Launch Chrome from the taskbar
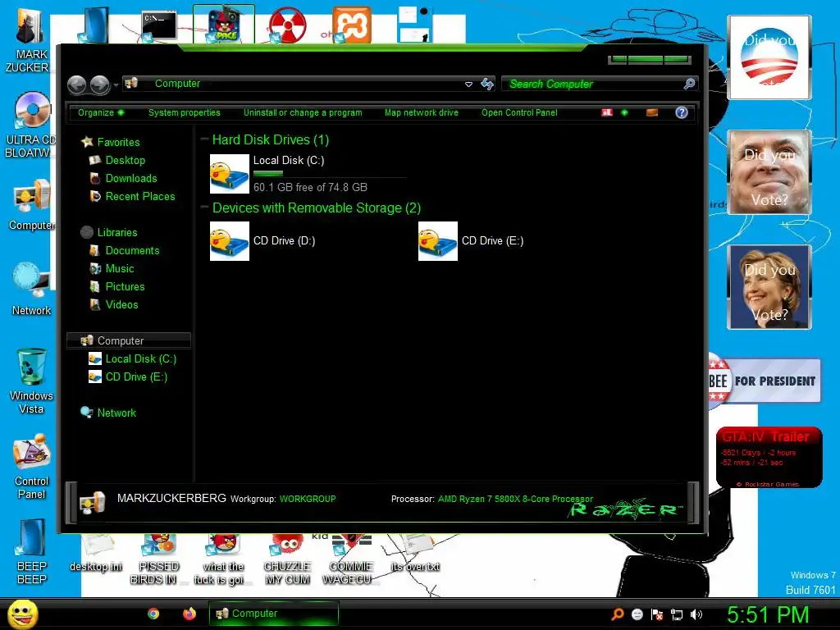The height and width of the screenshot is (630, 840). tap(153, 614)
